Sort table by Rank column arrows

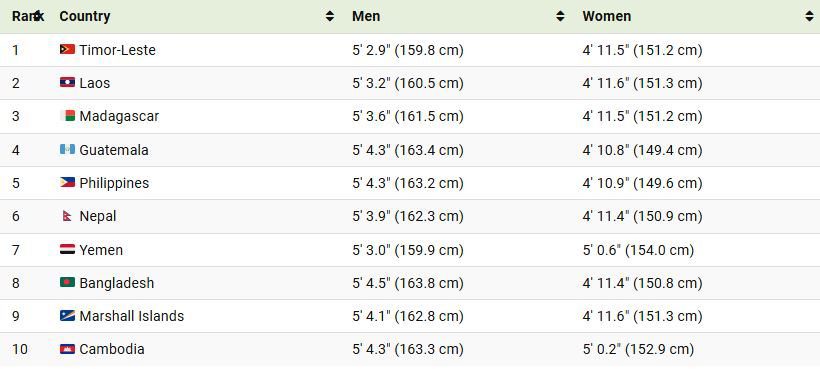tap(37, 16)
